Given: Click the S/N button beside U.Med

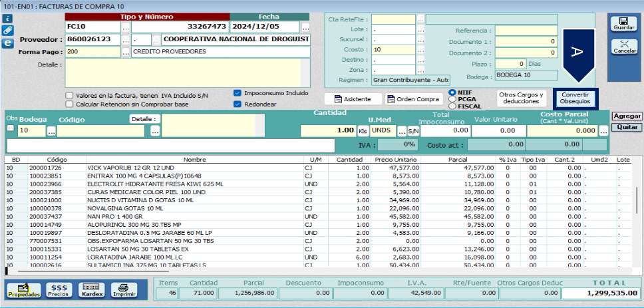Looking at the screenshot, I should [413, 131].
